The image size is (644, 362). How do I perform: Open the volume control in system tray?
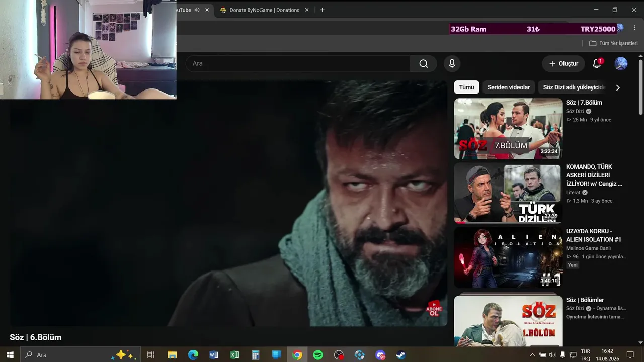point(552,355)
